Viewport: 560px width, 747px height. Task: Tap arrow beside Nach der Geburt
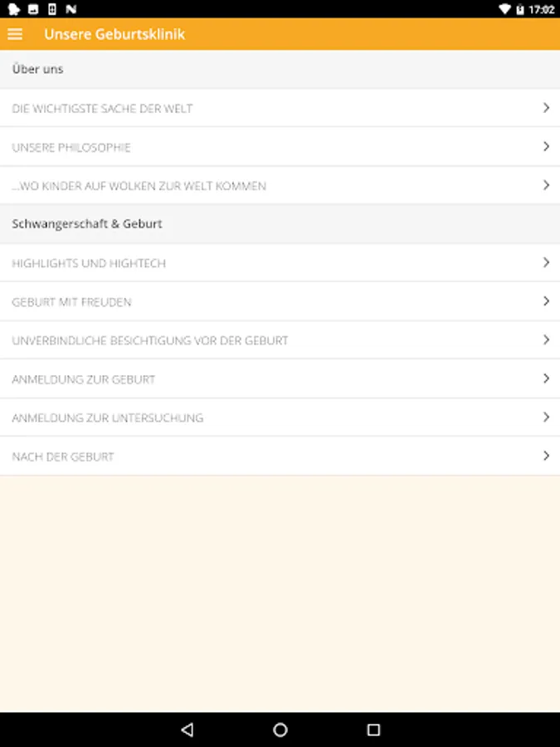(x=546, y=456)
